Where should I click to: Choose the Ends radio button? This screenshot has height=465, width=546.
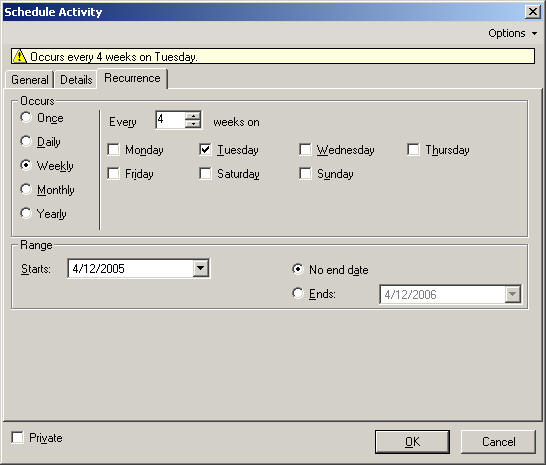tap(297, 293)
